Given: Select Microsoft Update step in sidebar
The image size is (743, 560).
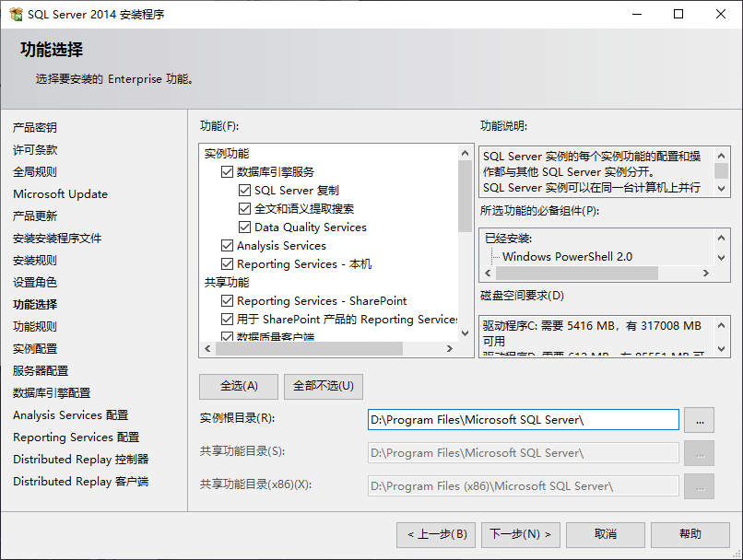Looking at the screenshot, I should point(60,194).
